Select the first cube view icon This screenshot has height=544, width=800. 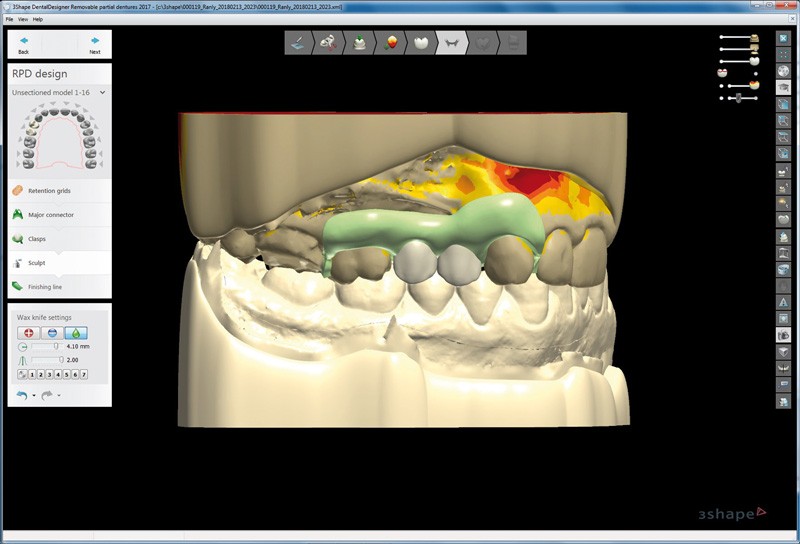783,104
